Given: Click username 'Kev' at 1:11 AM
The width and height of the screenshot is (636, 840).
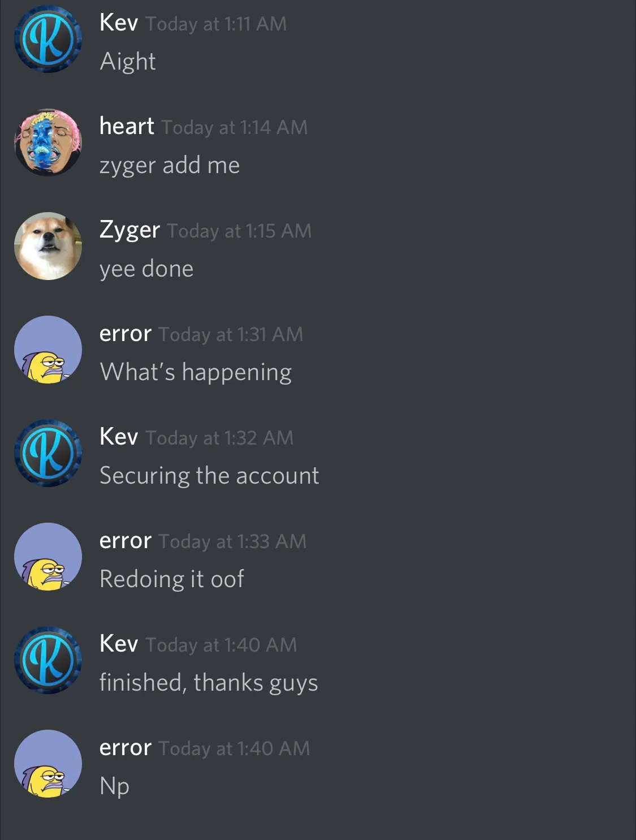Looking at the screenshot, I should 119,23.
